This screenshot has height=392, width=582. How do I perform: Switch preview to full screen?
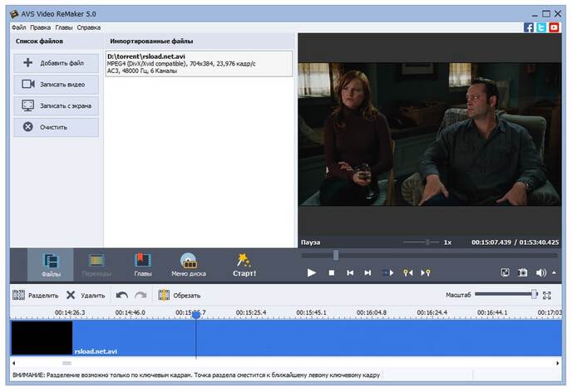coord(505,272)
